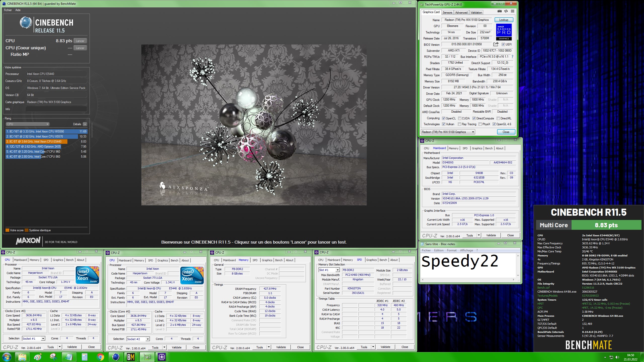
Task: Click the Détails arrow button in Cinebench
Action: 85,124
